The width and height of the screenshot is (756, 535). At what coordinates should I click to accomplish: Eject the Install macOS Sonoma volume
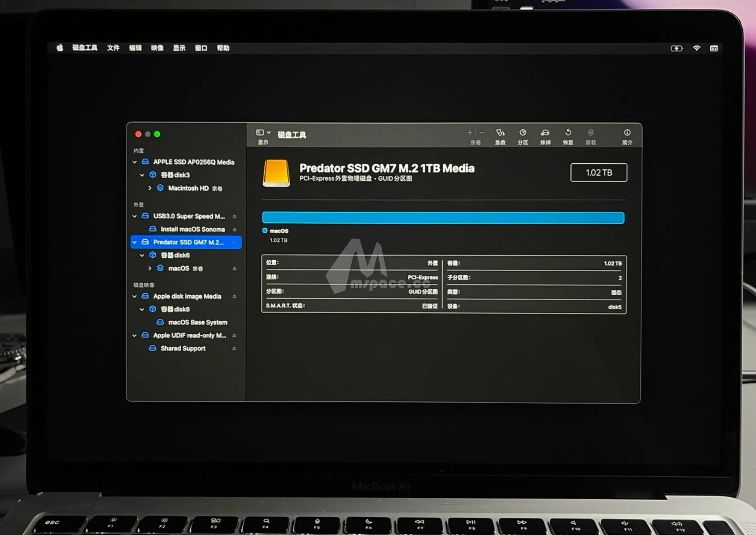234,230
